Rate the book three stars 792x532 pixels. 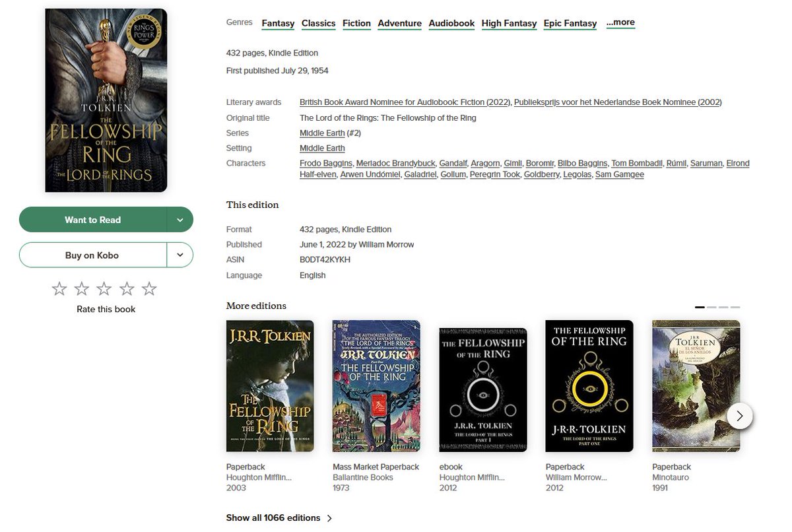[x=104, y=289]
